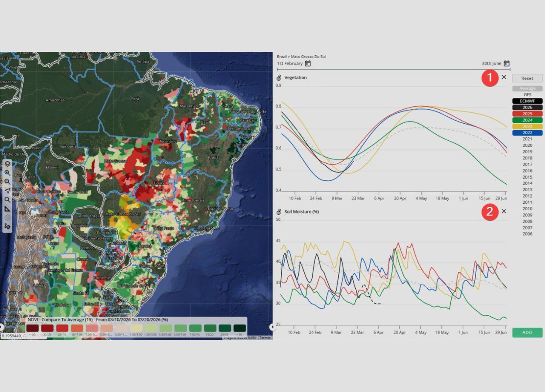Select the freehand squiggle draw tool

[x=7, y=226]
